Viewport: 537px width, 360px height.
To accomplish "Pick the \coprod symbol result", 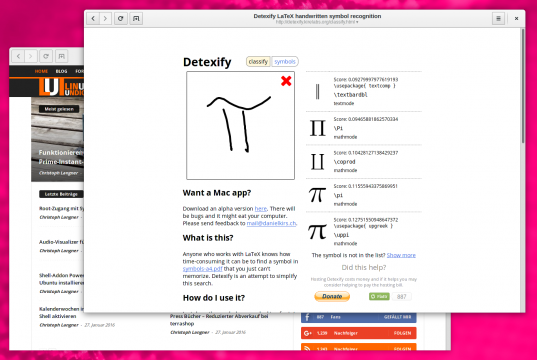I will (x=364, y=161).
